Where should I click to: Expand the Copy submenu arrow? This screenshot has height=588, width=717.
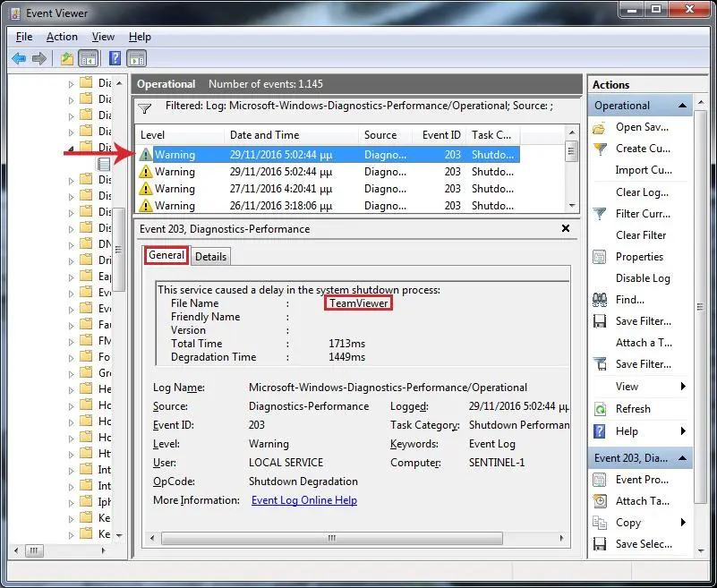(683, 523)
